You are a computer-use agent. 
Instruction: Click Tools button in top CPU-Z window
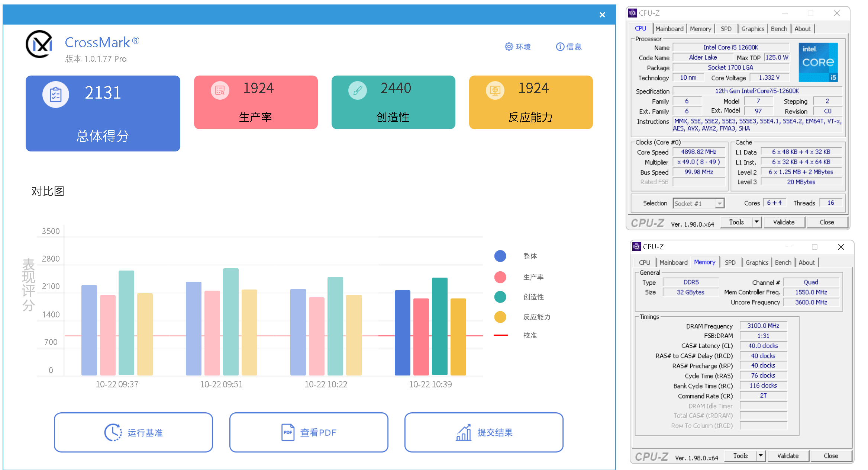pyautogui.click(x=736, y=222)
